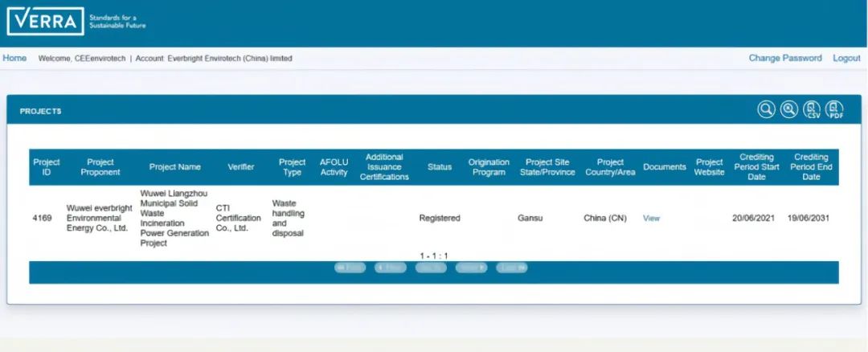Open the View documents link for project 4169

651,218
